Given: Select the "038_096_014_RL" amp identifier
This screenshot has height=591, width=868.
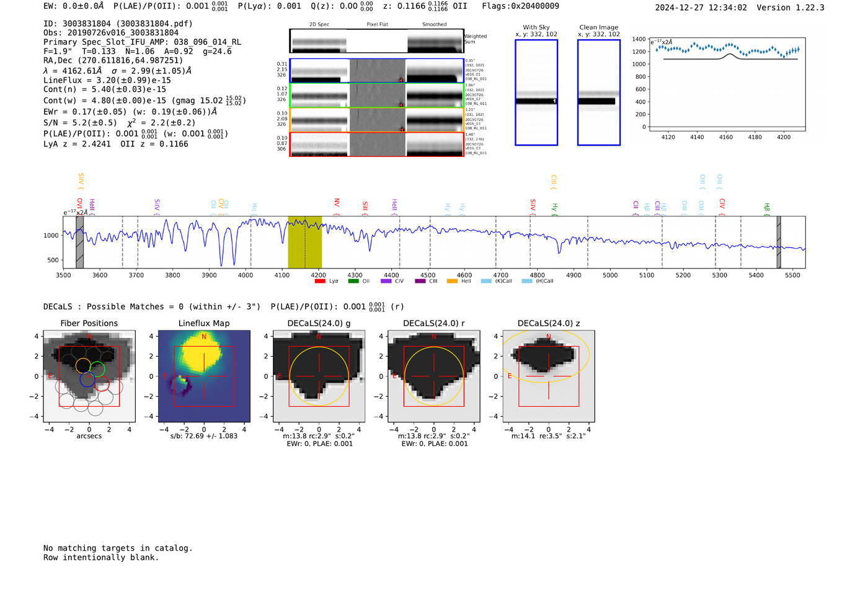Looking at the screenshot, I should pyautogui.click(x=207, y=42).
